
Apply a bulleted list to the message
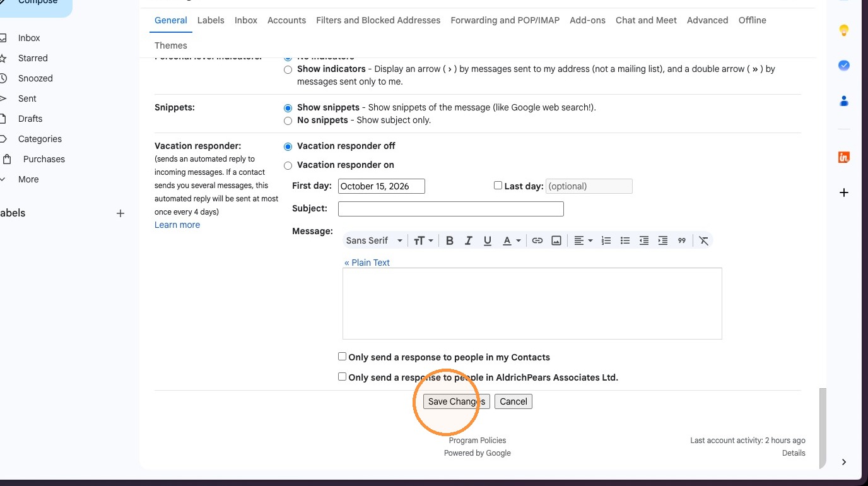(x=625, y=240)
